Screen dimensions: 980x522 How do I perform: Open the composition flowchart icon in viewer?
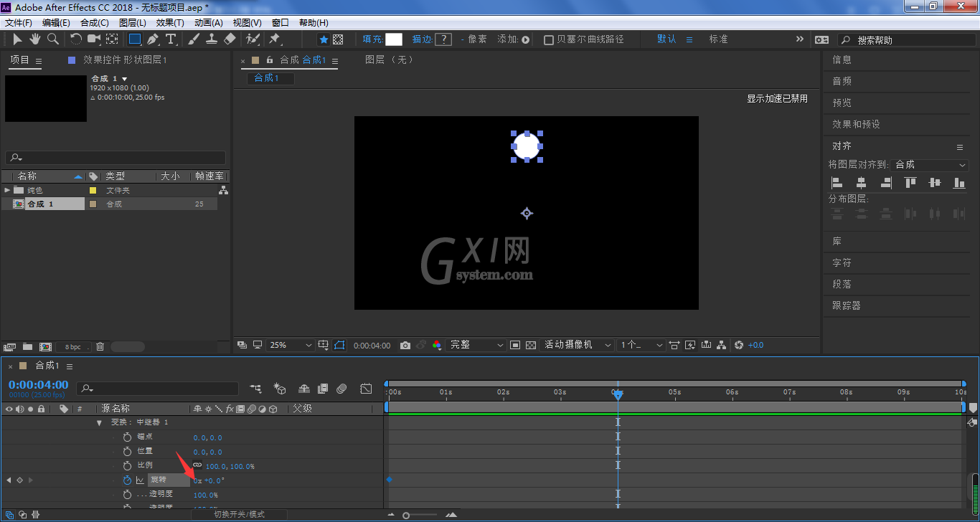[x=722, y=345]
